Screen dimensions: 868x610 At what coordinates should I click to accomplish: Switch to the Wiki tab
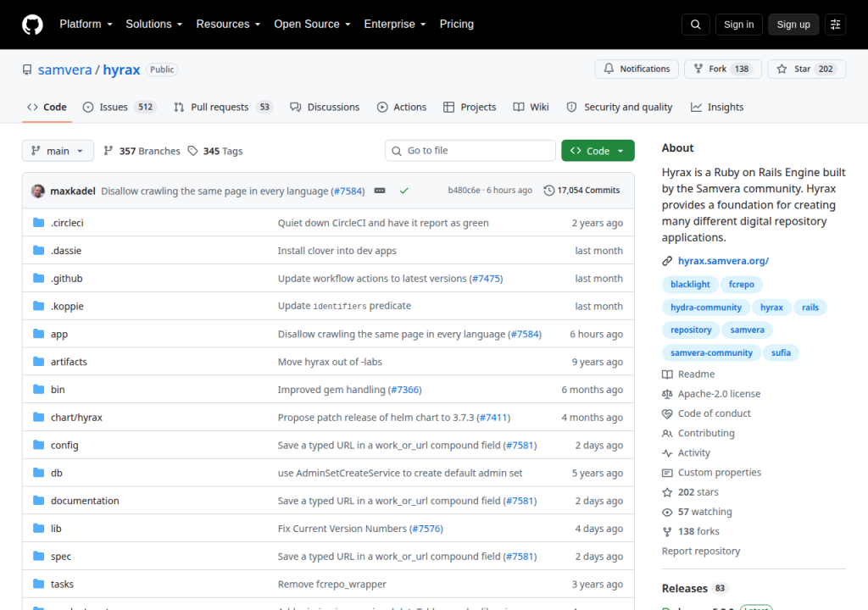tap(531, 107)
